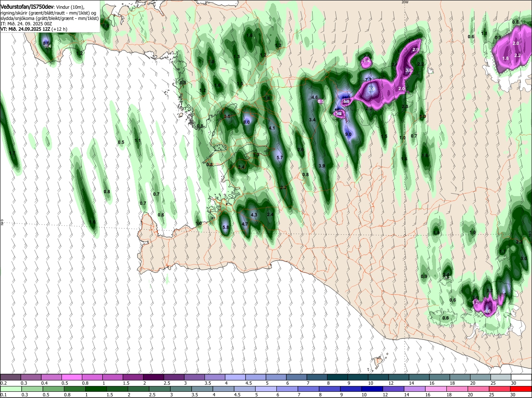Click the 2.9 snow value on map
This screenshot has width=532, height=398.
[415, 49]
